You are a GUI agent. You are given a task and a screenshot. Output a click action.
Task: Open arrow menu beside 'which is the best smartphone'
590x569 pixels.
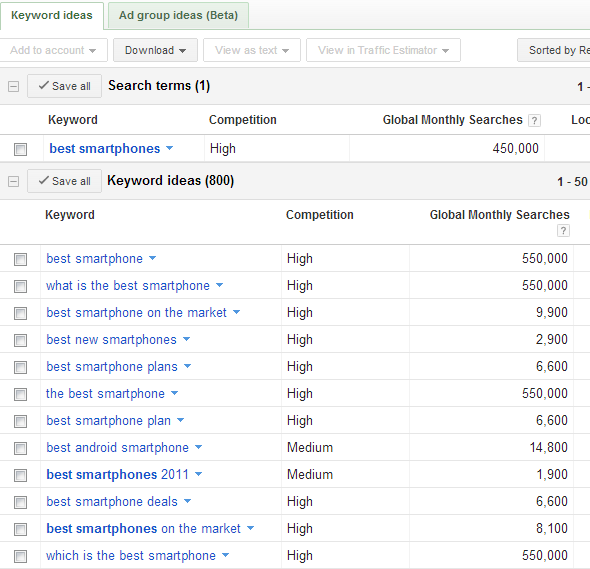coord(225,555)
